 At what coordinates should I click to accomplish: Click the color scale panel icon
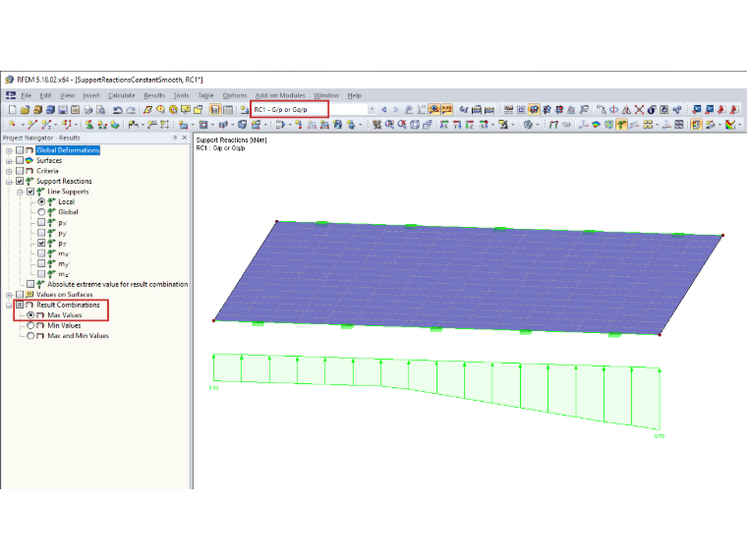click(x=696, y=125)
